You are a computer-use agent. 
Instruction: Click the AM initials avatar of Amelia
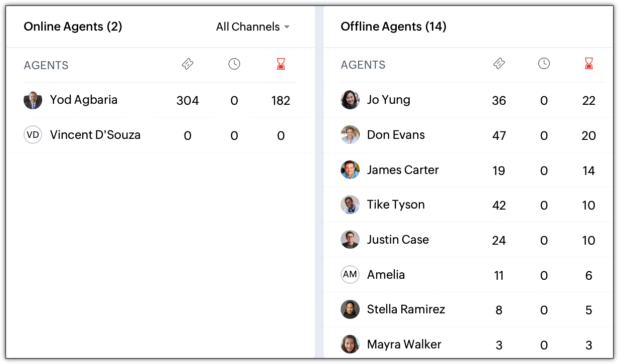(350, 275)
